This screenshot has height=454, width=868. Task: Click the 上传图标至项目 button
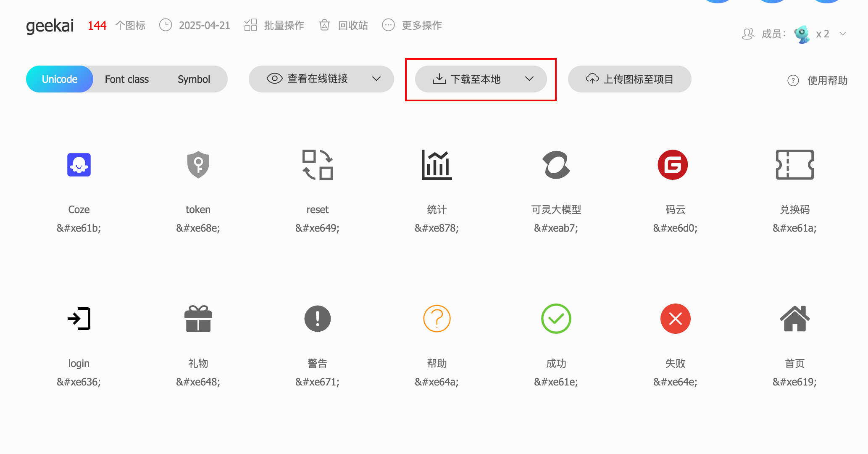point(629,79)
